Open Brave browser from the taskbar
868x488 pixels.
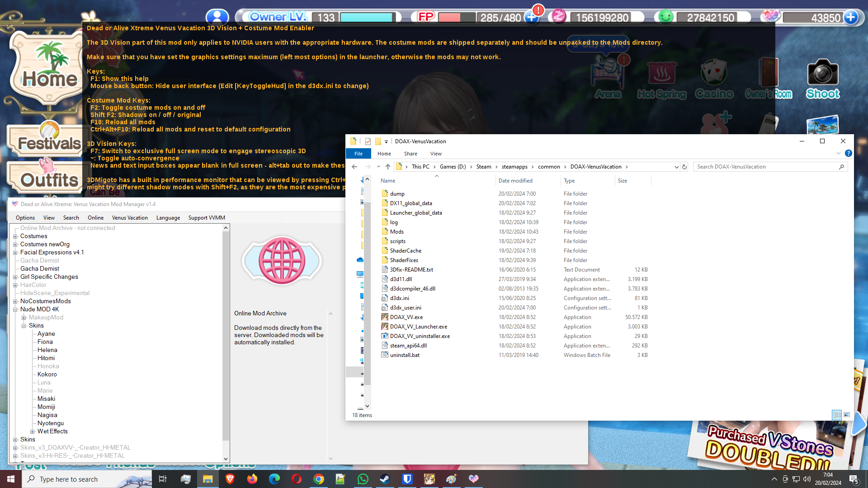coord(230,479)
